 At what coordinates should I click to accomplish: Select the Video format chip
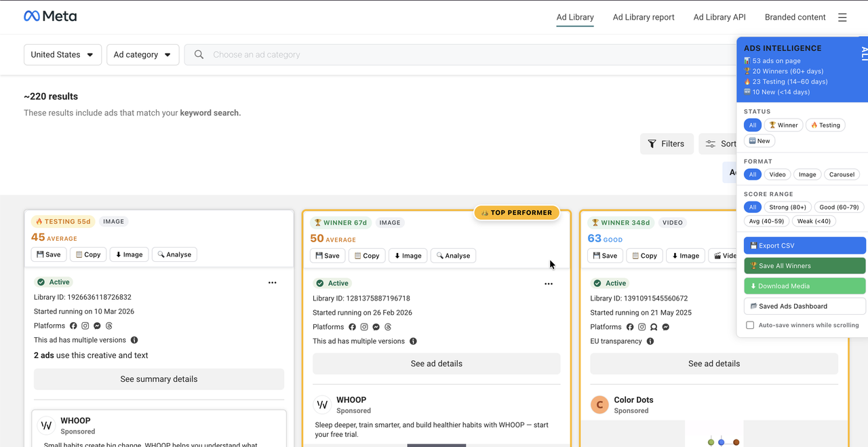[x=777, y=174]
